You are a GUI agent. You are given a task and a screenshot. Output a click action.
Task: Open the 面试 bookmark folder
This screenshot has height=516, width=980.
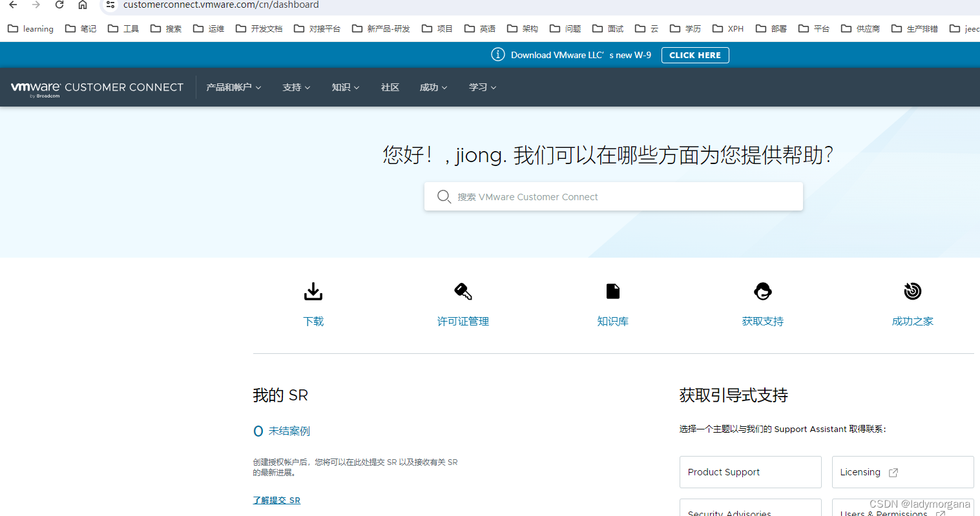tap(608, 28)
